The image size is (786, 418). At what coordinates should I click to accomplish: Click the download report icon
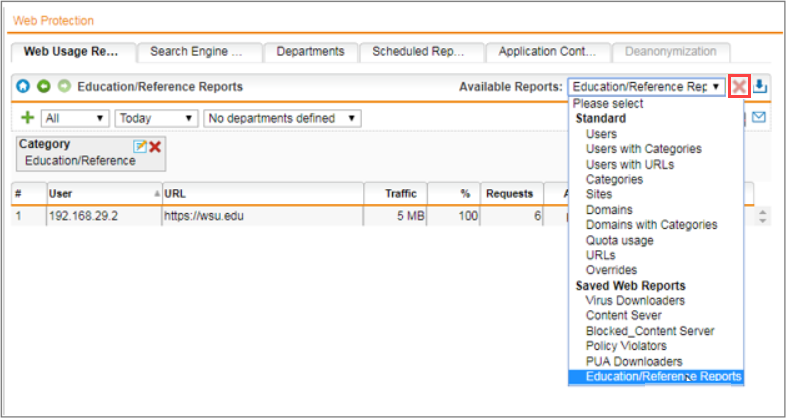pos(760,87)
